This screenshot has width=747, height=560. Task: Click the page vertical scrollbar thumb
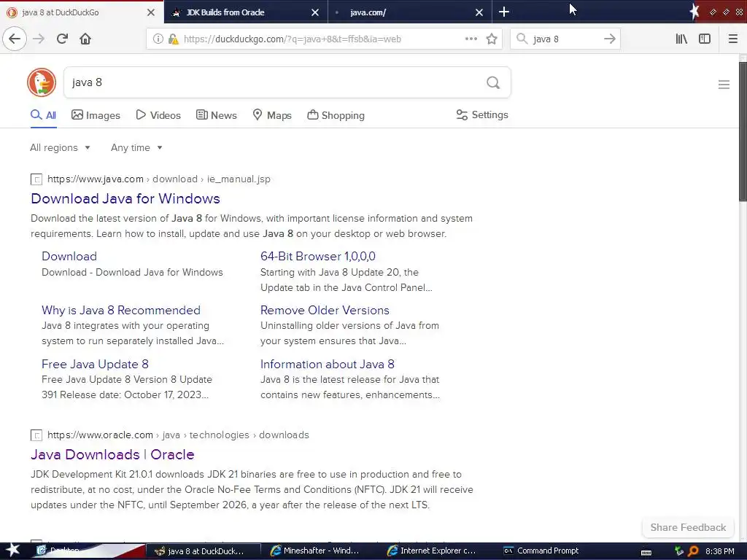[x=743, y=131]
